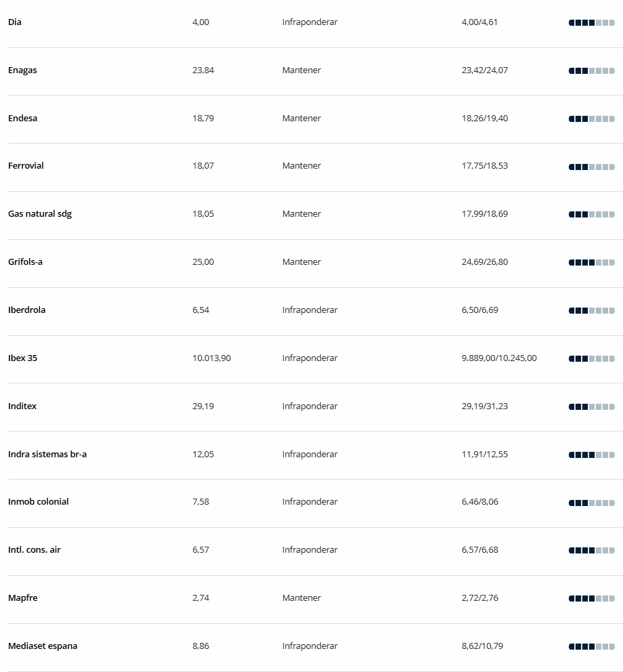
Task: Click the Inditex rating bar indicator
Action: (x=592, y=406)
